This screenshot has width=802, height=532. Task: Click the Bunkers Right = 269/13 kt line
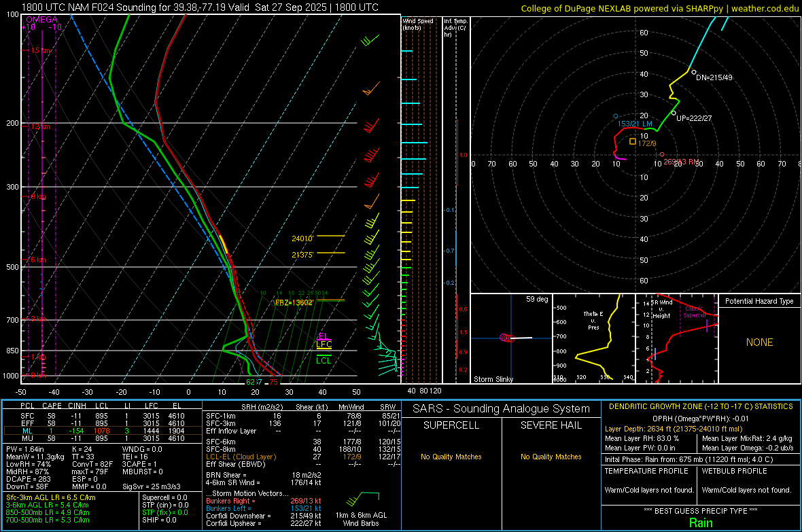[x=264, y=501]
